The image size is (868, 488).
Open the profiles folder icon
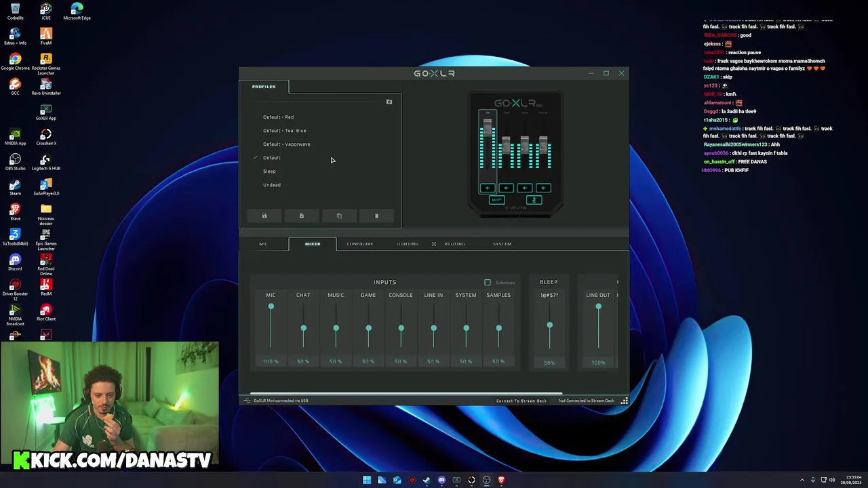pyautogui.click(x=389, y=102)
